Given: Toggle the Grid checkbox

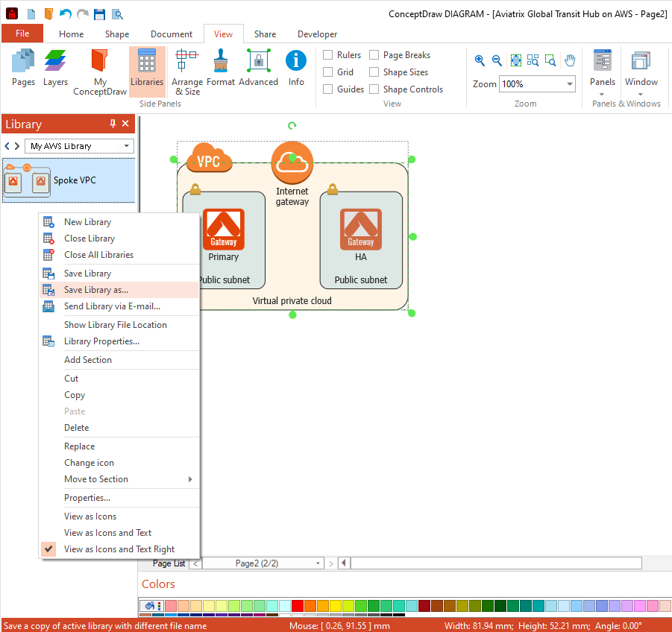Looking at the screenshot, I should point(328,72).
